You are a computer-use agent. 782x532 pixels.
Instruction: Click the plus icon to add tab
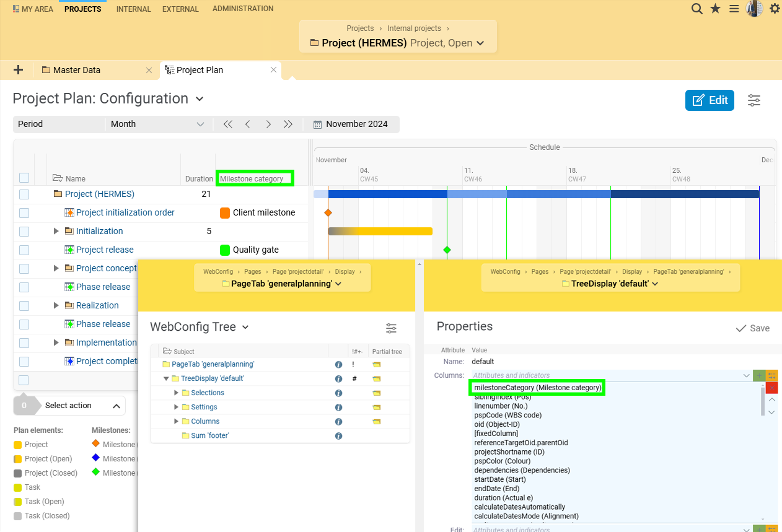coord(18,70)
